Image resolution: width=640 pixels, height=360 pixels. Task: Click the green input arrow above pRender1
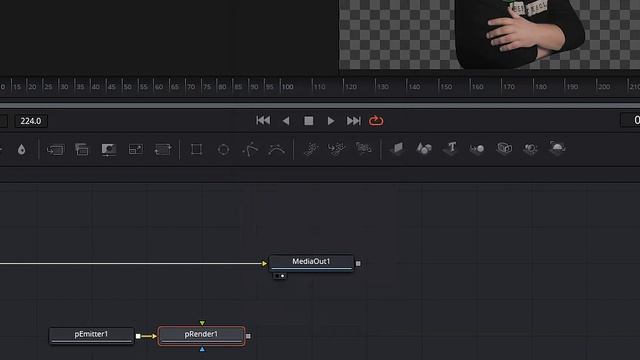click(202, 323)
